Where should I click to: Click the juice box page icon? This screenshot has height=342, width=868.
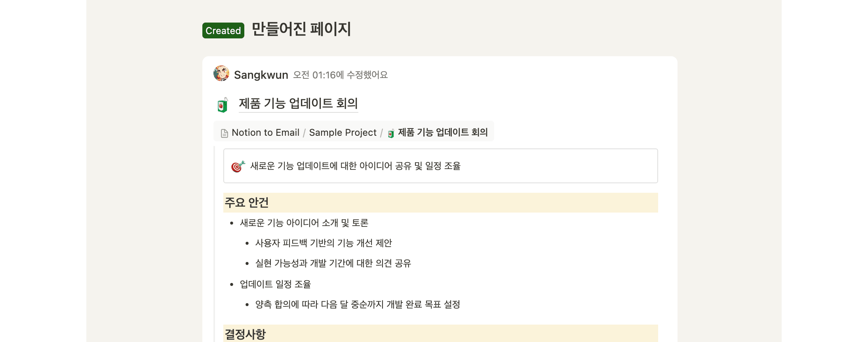coord(223,105)
